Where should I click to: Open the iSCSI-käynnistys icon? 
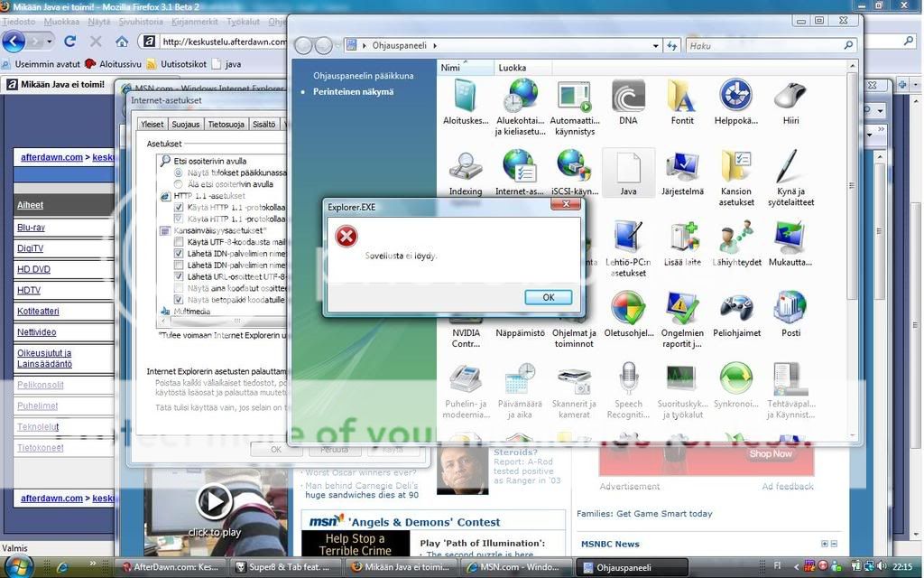click(574, 172)
